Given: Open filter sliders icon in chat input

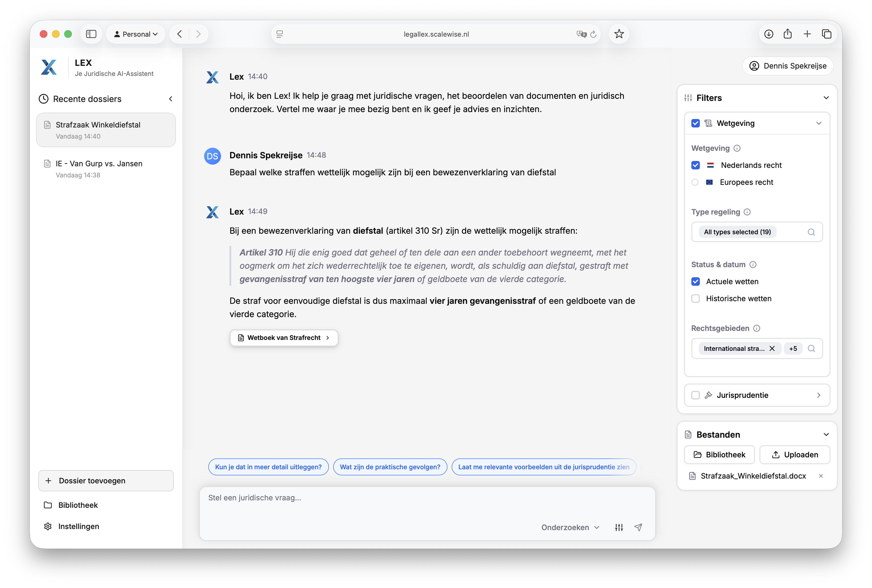Looking at the screenshot, I should 619,527.
